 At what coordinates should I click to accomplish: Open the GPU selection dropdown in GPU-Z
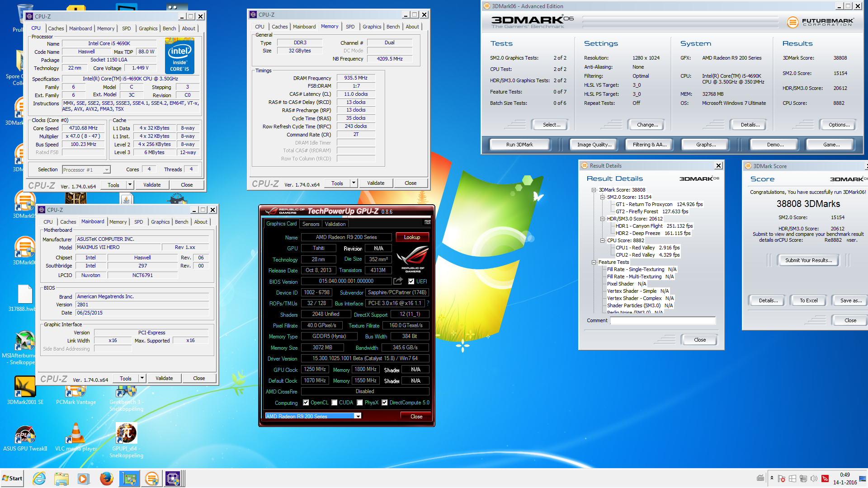tap(358, 416)
